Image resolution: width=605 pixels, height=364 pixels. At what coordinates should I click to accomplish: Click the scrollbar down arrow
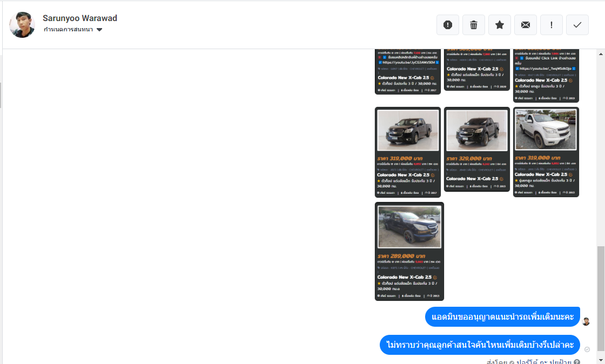601,360
